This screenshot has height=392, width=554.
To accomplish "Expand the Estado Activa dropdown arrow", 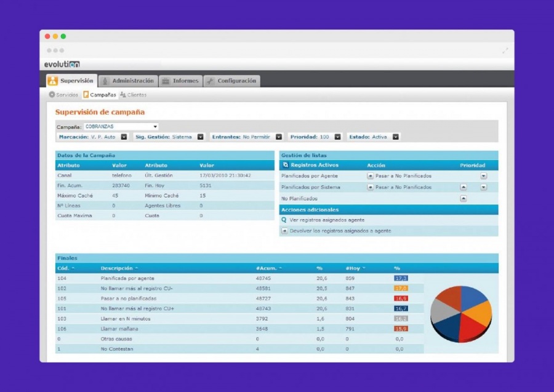I will point(396,137).
